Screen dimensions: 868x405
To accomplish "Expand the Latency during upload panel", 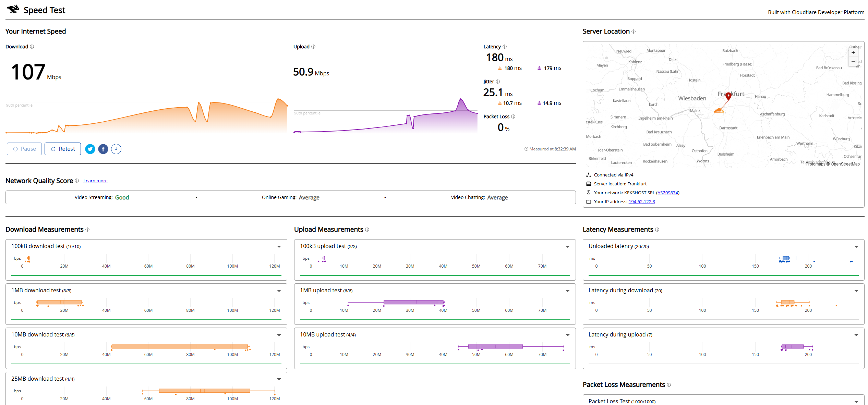I will click(856, 335).
